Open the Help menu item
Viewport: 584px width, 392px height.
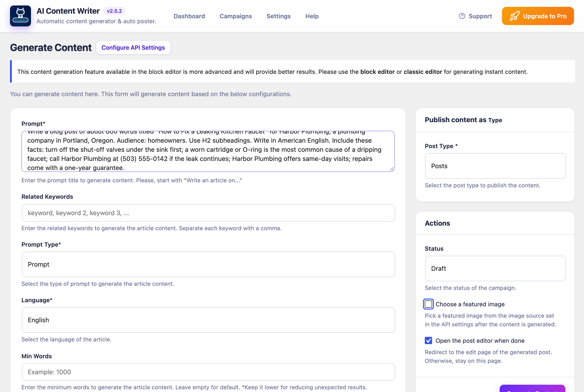click(x=312, y=16)
